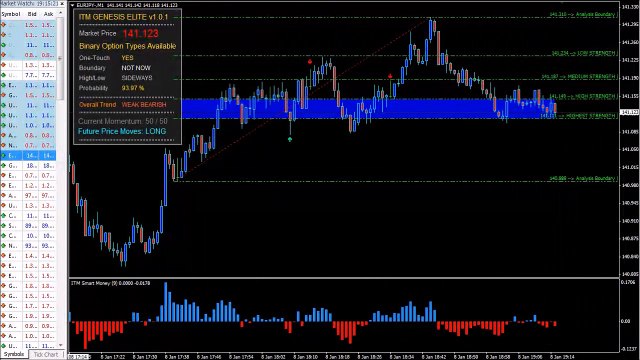Click the current price tag on price axis
The width and height of the screenshot is (640, 360).
[630, 112]
